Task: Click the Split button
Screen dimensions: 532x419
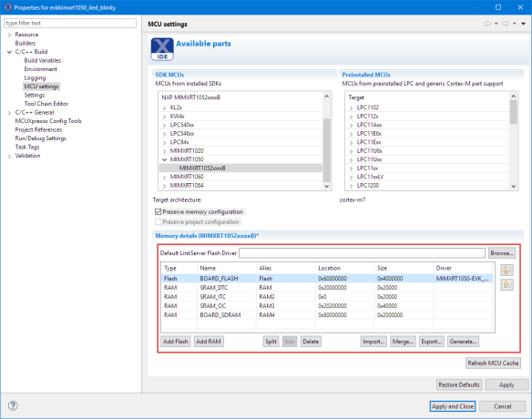Action: tap(271, 342)
